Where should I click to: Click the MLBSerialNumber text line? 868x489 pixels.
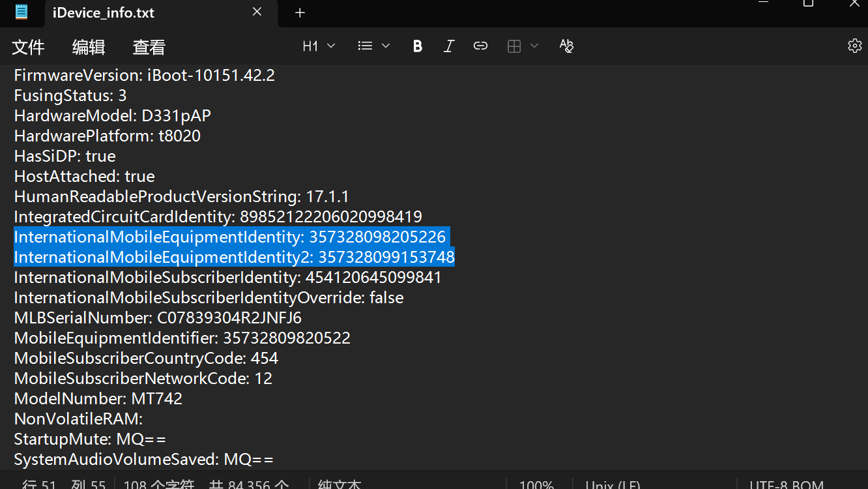tap(158, 318)
